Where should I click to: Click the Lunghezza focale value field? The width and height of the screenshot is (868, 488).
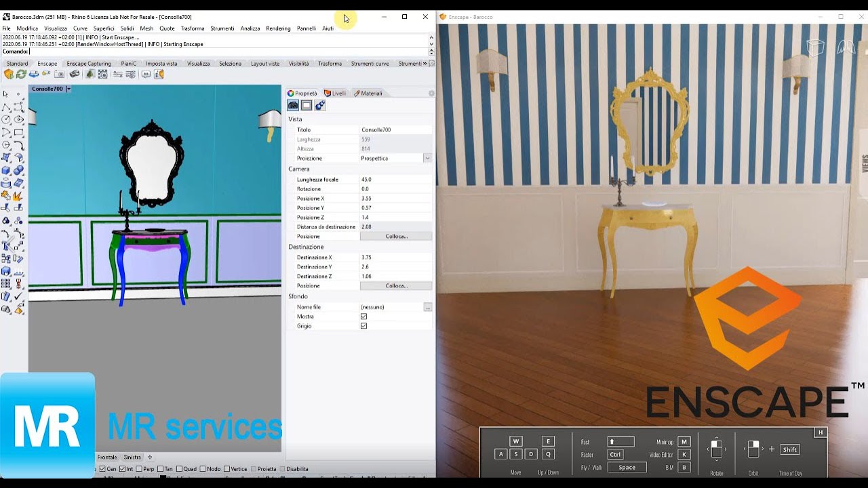coord(396,180)
